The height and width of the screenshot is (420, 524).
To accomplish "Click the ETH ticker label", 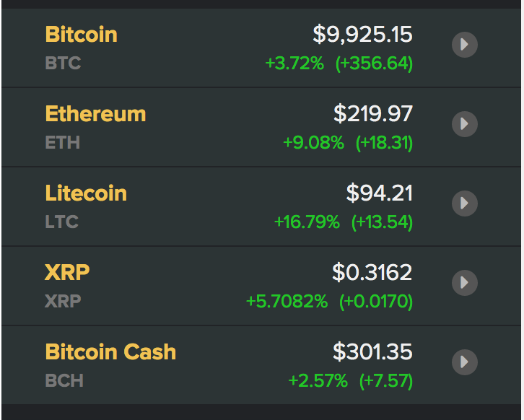I will pos(63,142).
